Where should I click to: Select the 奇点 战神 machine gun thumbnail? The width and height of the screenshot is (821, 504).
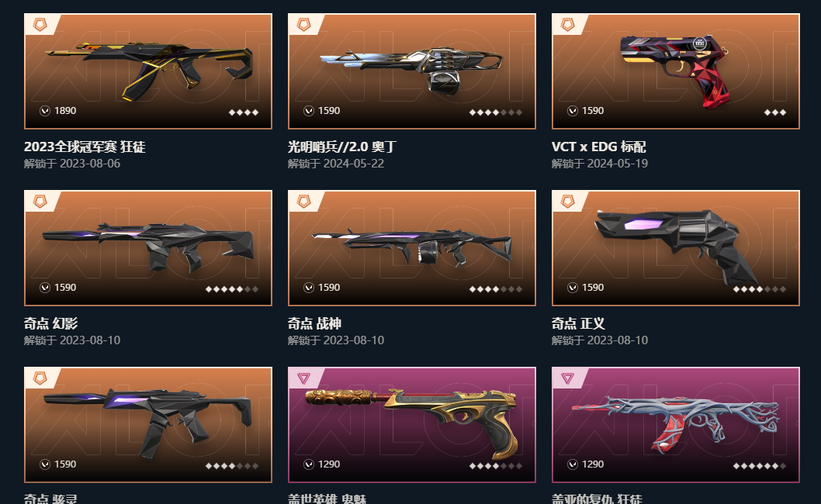coord(411,248)
